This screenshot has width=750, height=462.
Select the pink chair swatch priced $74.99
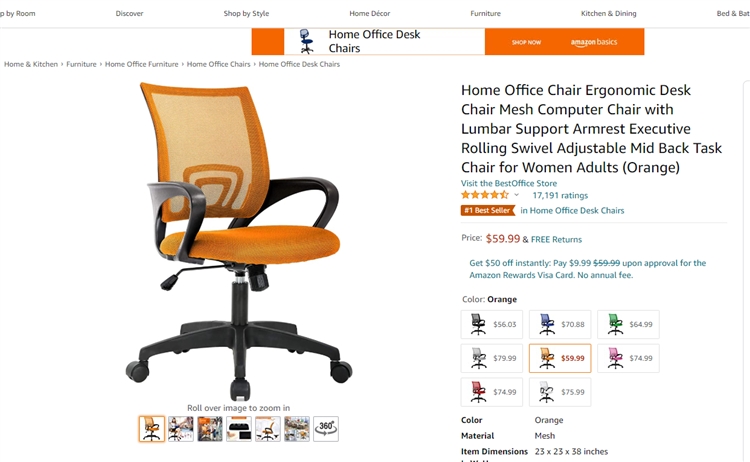(x=628, y=358)
